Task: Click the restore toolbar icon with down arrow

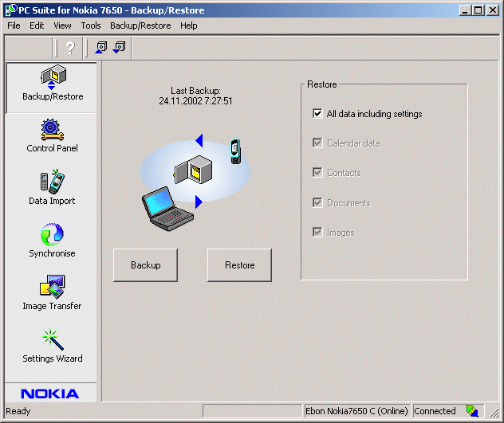Action: tap(120, 48)
